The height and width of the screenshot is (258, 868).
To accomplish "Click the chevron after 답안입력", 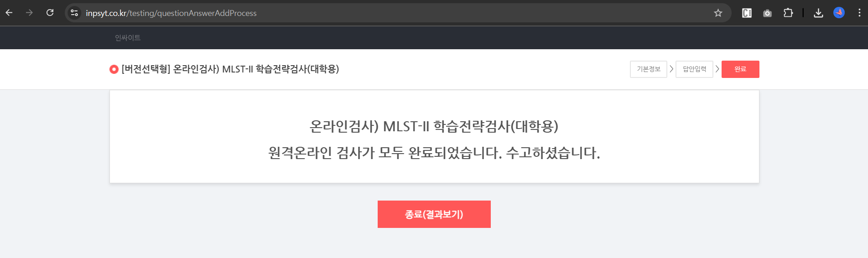I will coord(717,69).
